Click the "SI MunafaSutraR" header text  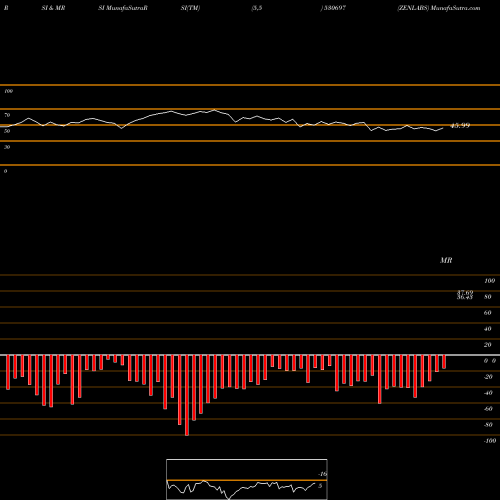pyautogui.click(x=123, y=8)
